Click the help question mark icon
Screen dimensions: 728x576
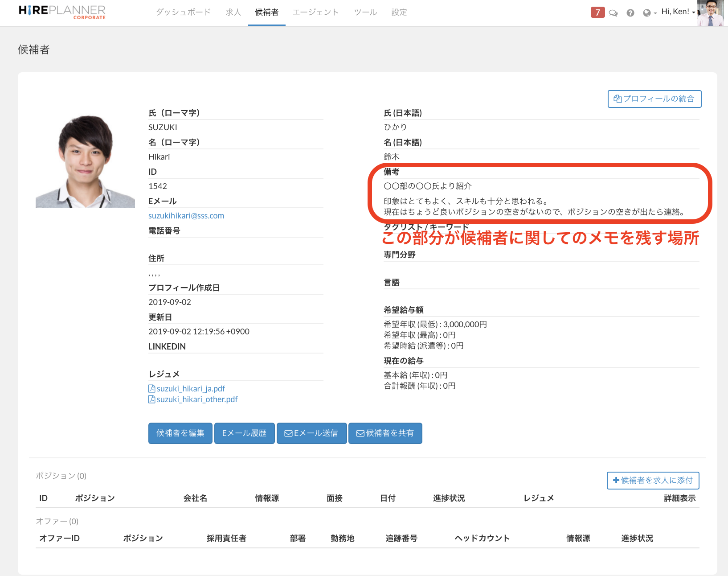[x=630, y=13]
